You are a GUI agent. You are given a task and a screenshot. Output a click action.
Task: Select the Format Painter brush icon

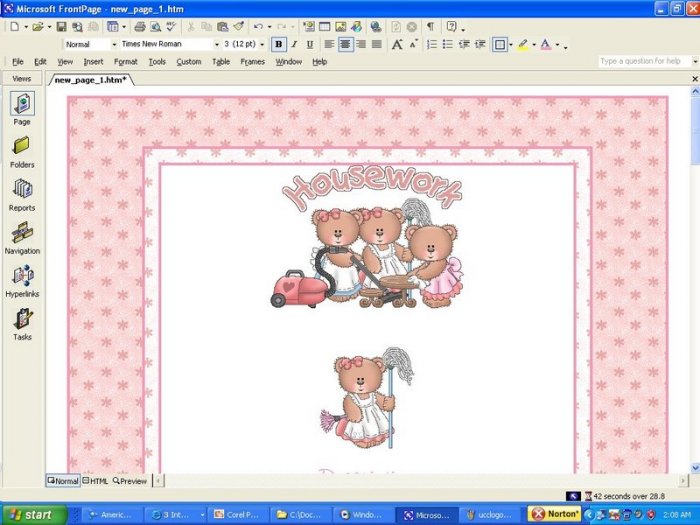tap(238, 27)
